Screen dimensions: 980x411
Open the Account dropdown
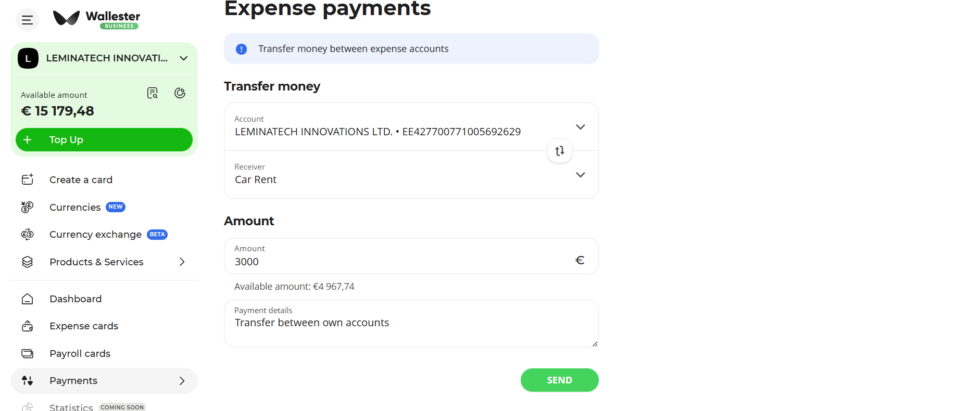point(580,127)
